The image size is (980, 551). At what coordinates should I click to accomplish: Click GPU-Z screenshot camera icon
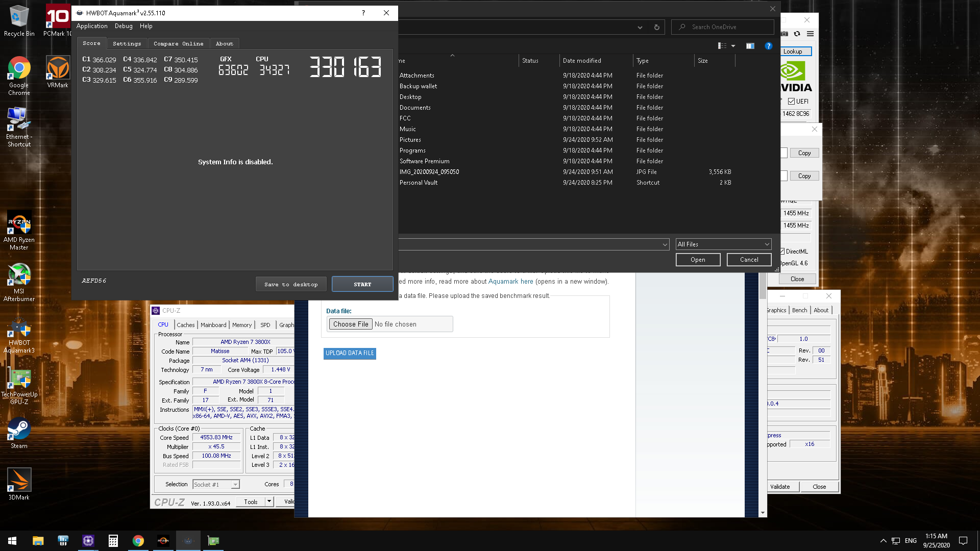coord(785,34)
